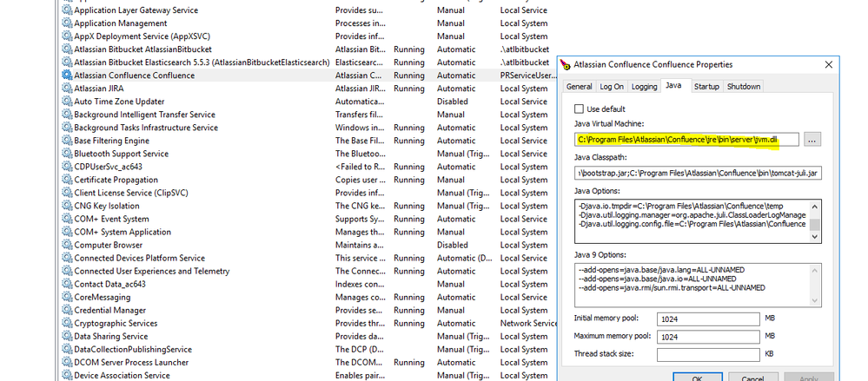Click the Initial memory pool field
This screenshot has width=868, height=381.
tap(709, 319)
